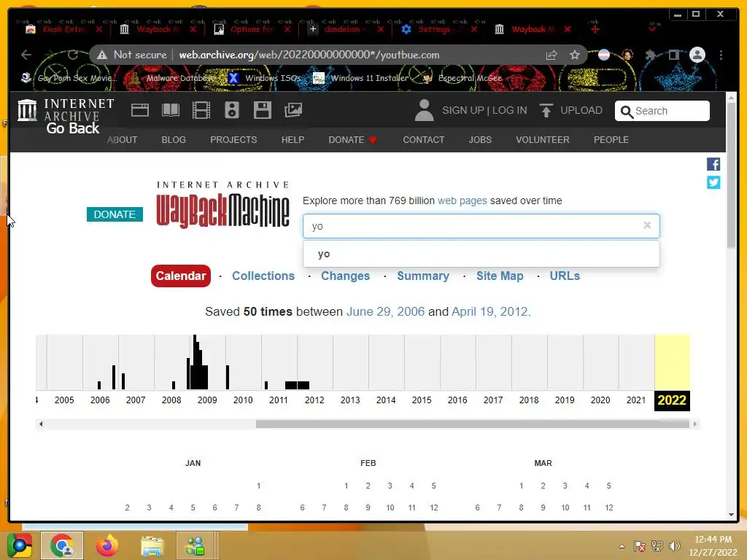The height and width of the screenshot is (560, 747).
Task: Click the share page icon in address bar
Action: (551, 55)
